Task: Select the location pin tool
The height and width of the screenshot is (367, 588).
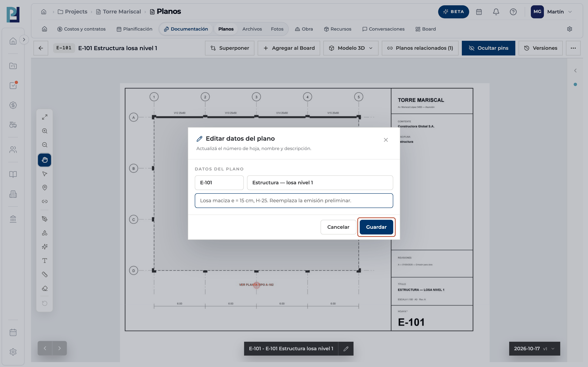Action: (45, 188)
